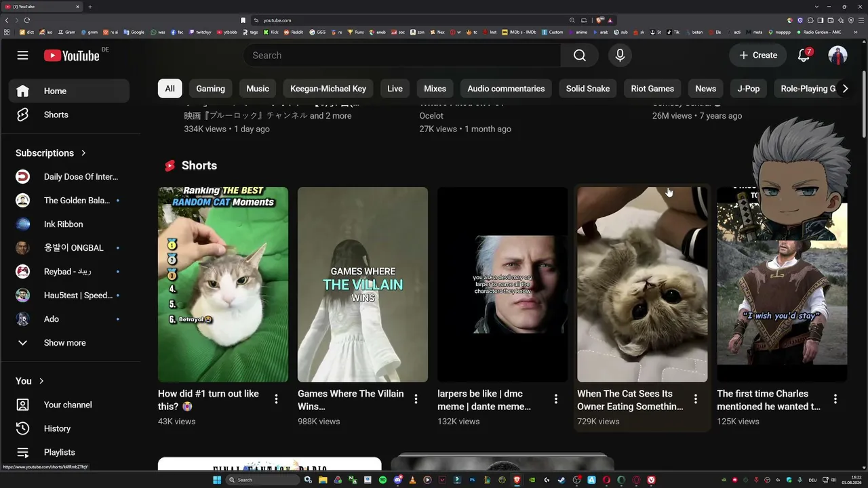Open History in the sidebar
The height and width of the screenshot is (488, 868).
tap(68, 428)
